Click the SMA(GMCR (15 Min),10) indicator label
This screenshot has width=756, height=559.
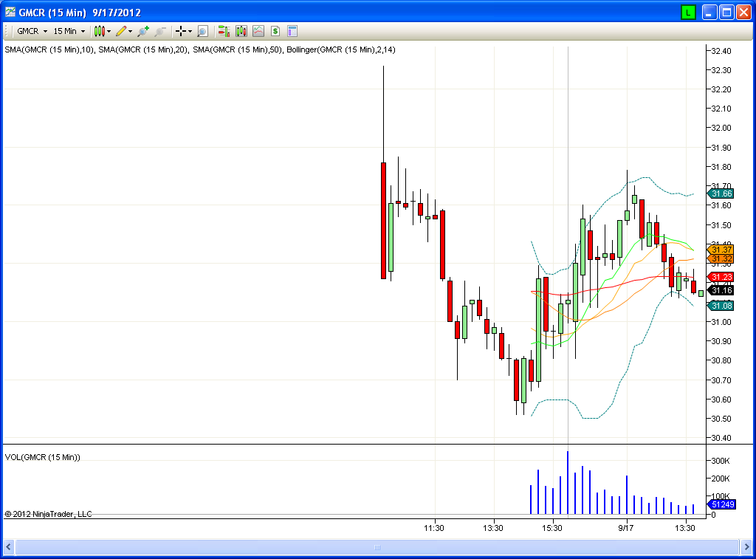49,49
